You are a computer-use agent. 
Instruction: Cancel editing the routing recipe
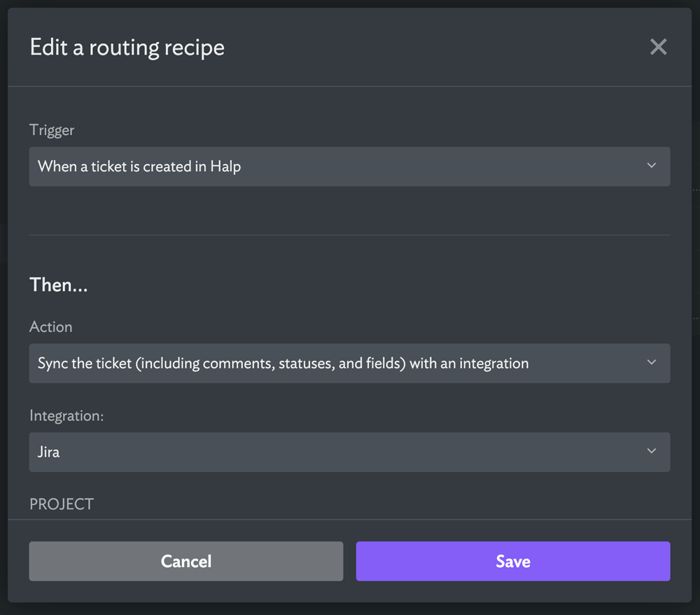186,561
